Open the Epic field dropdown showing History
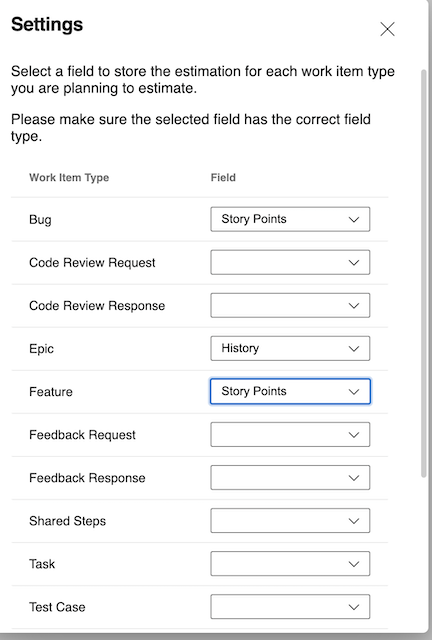The width and height of the screenshot is (432, 640). (290, 349)
